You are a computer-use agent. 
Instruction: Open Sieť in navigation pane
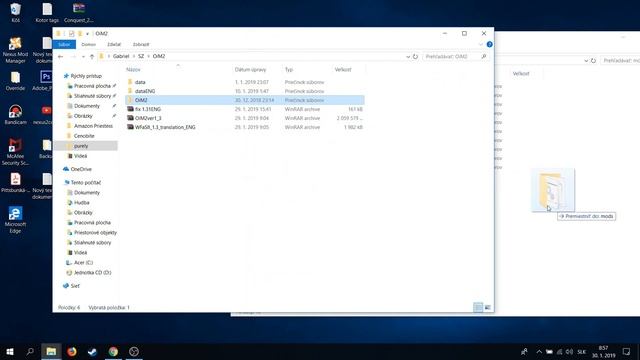75,286
